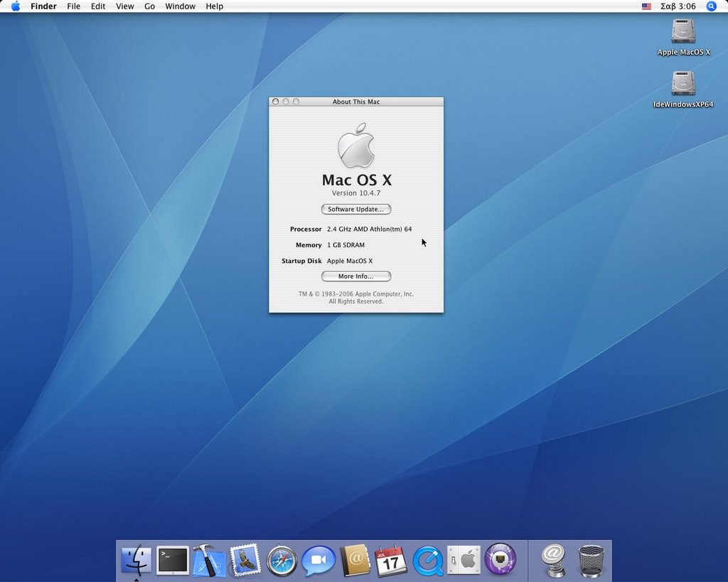This screenshot has height=582, width=728.
Task: Launch Safari compass icon in Dock
Action: point(282,561)
